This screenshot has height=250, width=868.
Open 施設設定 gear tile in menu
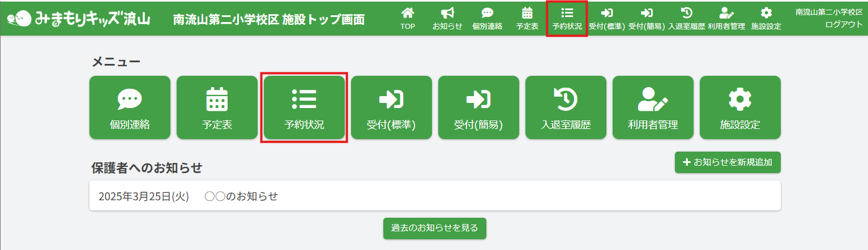(740, 107)
